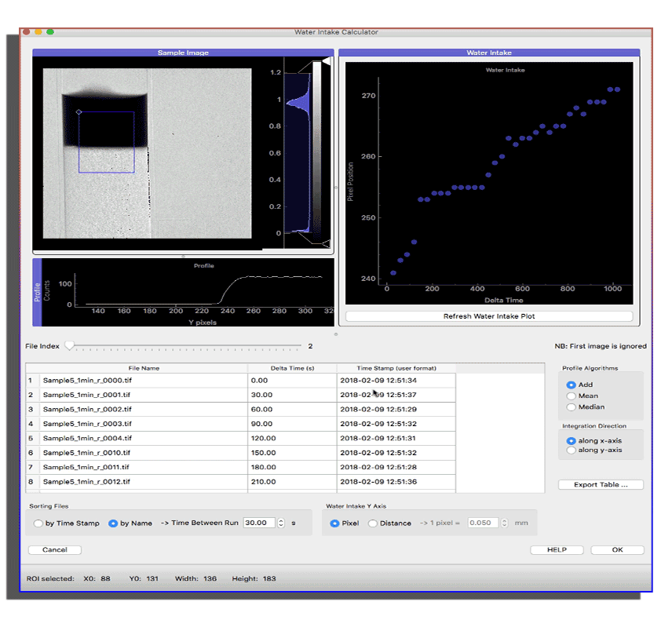
Task: Confirm with the OK button
Action: tap(617, 550)
